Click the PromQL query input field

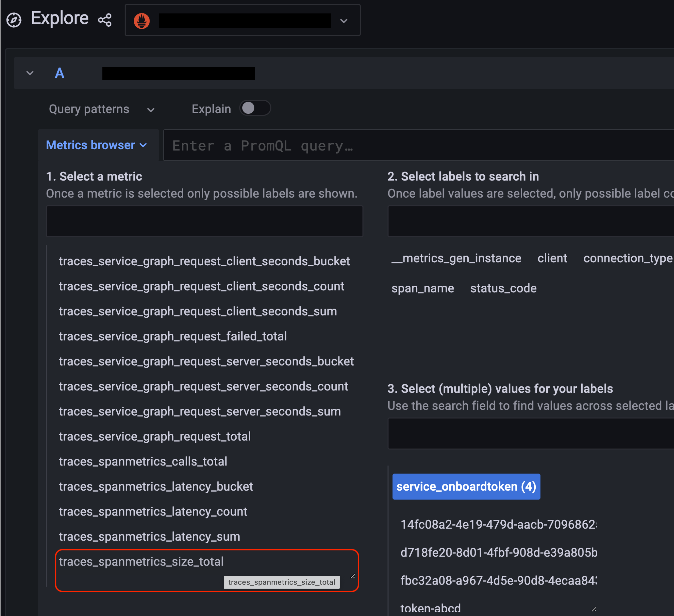401,145
